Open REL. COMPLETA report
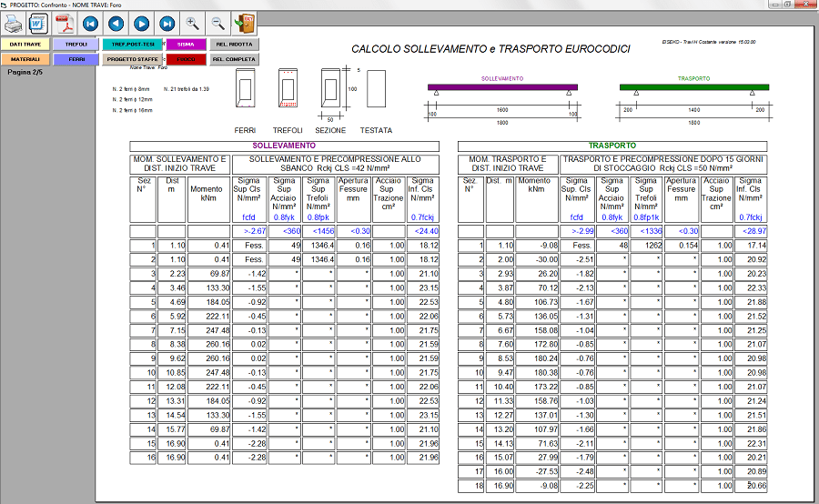 coord(234,59)
